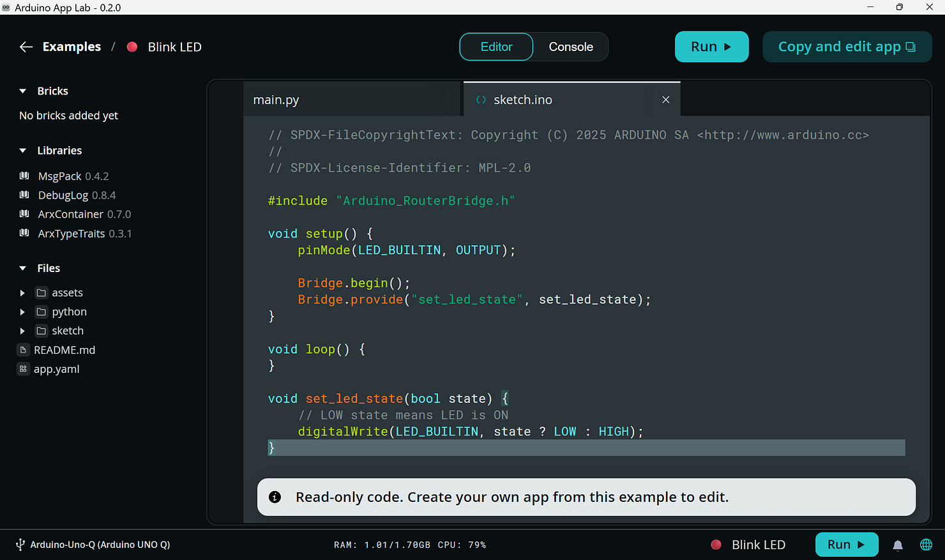Screen dimensions: 945x560
Task: Click the info icon in read-only banner
Action: pyautogui.click(x=275, y=497)
